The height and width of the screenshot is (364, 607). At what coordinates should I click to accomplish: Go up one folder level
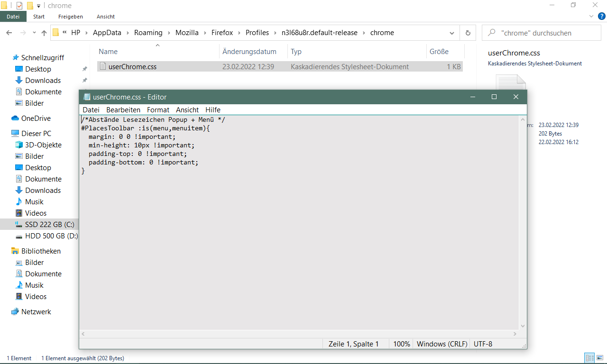point(44,33)
